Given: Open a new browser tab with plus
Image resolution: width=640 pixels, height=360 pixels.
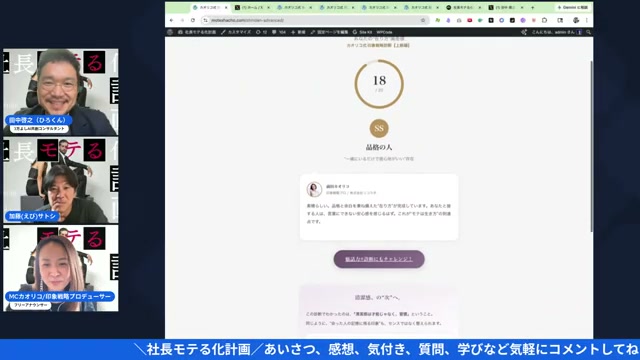Looking at the screenshot, I should coord(532,7).
